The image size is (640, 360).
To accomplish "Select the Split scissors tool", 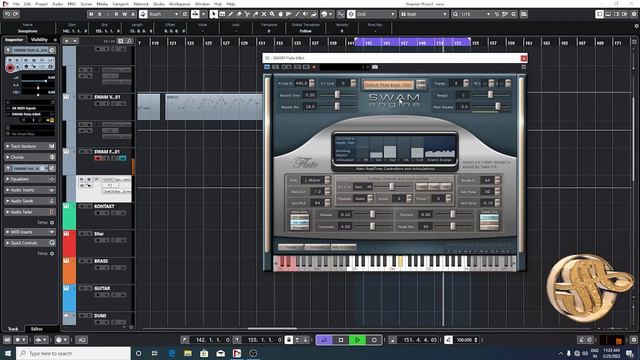I will click(x=247, y=14).
